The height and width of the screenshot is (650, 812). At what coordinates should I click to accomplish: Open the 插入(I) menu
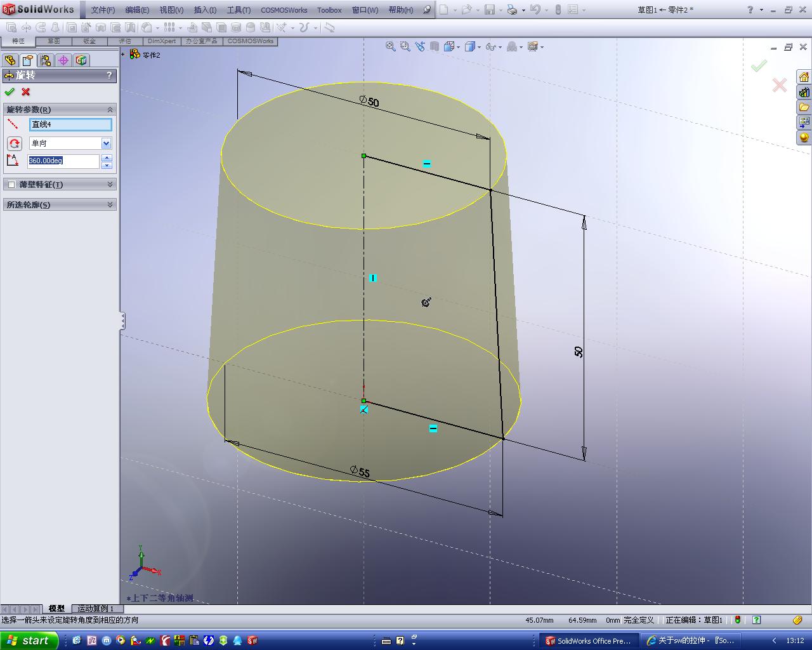click(x=205, y=10)
